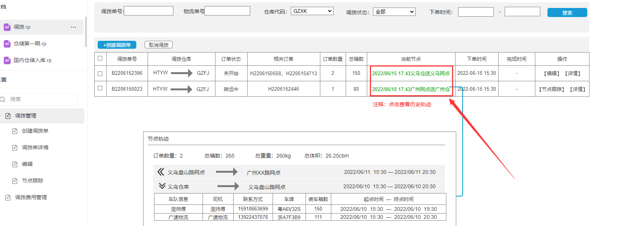The width and height of the screenshot is (644, 226).
Task: Open the 调拨状态 dropdown showing 全部
Action: click(394, 12)
